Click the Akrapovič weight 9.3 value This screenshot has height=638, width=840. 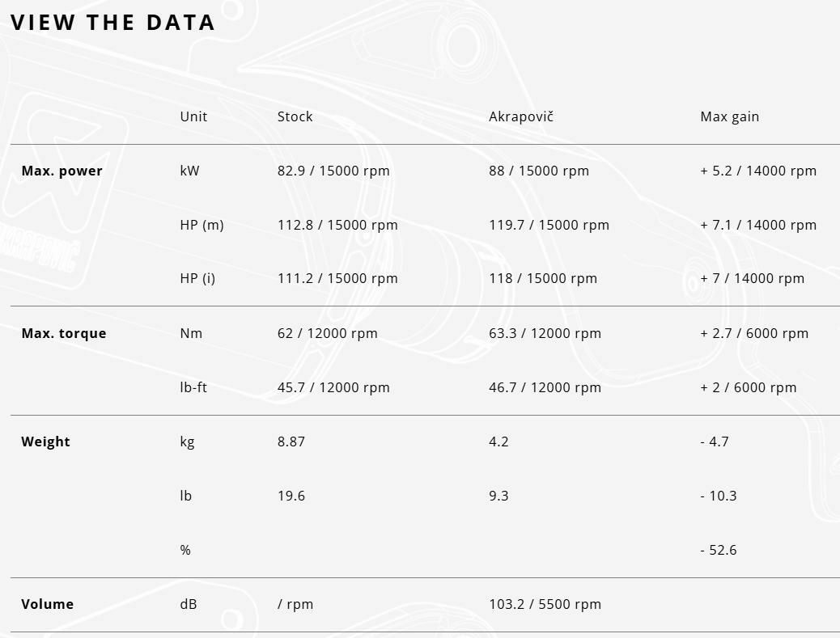498,496
